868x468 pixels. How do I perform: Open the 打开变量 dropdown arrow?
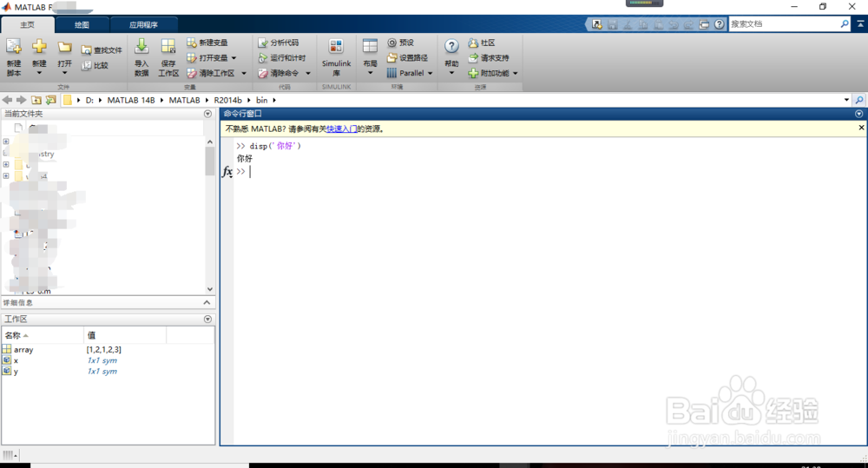[233, 58]
